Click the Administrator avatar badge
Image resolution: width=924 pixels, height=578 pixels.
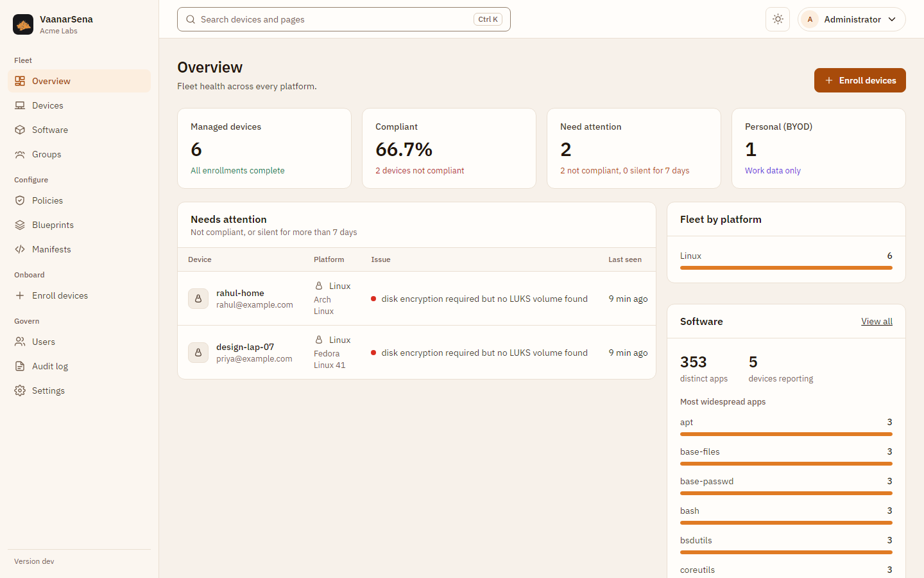(810, 19)
